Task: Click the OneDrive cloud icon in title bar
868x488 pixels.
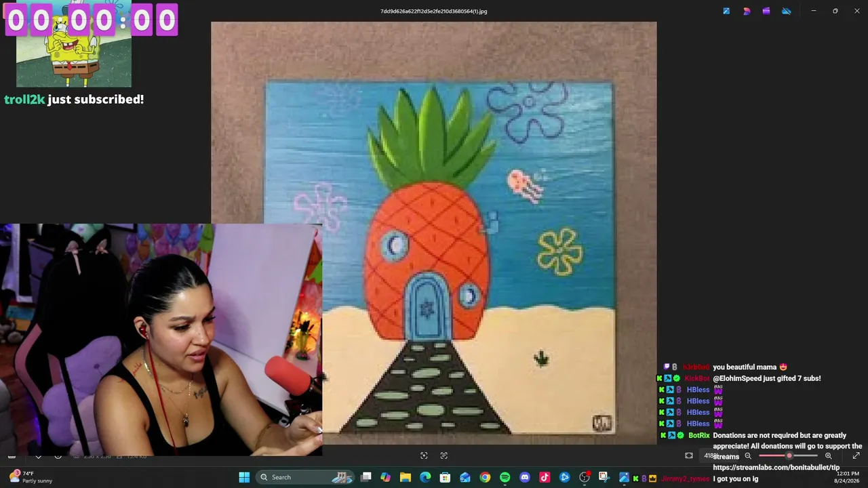Action: tap(787, 11)
